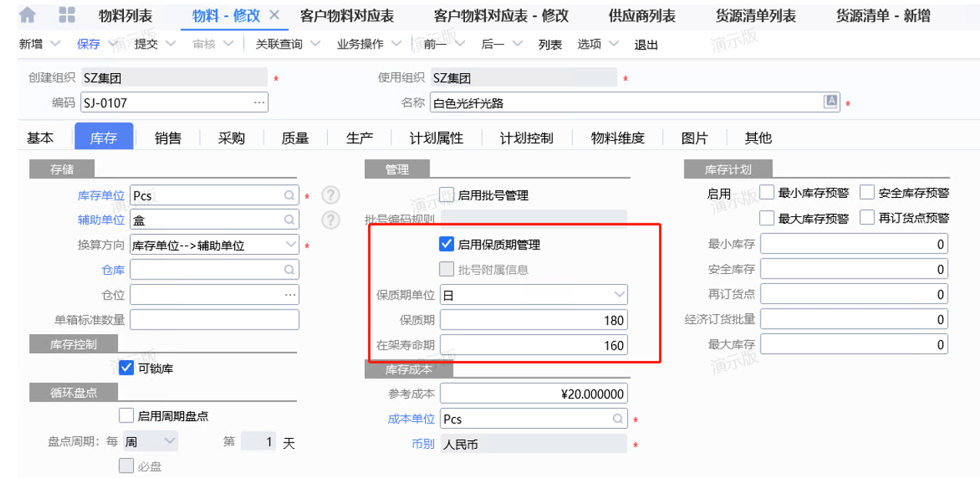Open the app grid menu icon
This screenshot has height=478, width=980.
click(x=68, y=15)
